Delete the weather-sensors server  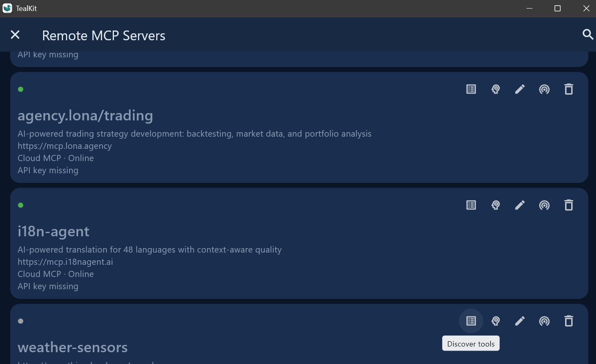click(x=569, y=321)
